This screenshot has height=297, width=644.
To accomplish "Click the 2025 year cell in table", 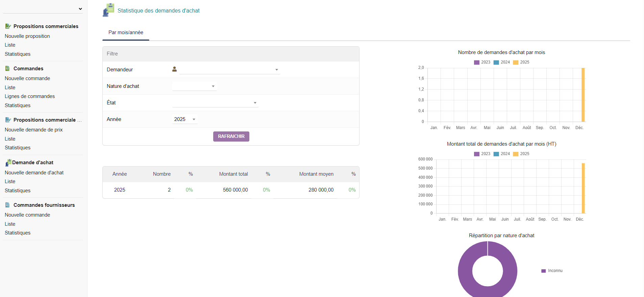I will [x=120, y=190].
